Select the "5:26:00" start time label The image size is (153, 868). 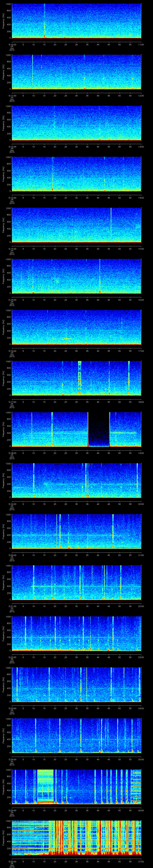click(12, 861)
